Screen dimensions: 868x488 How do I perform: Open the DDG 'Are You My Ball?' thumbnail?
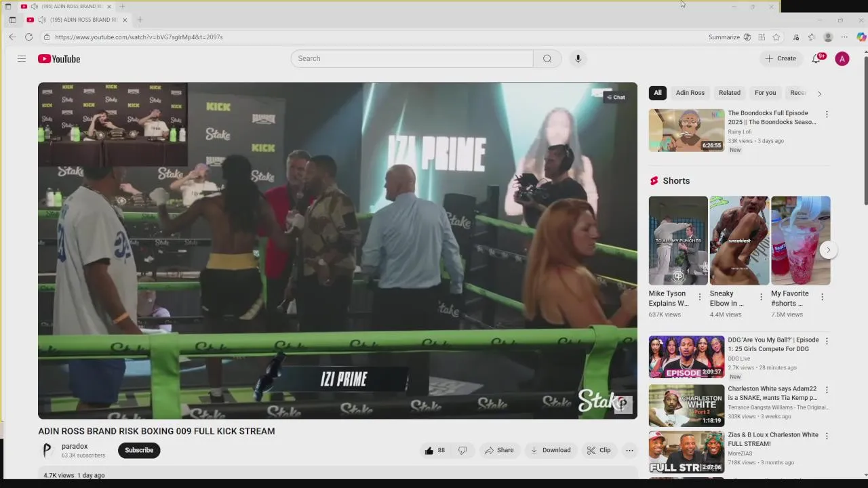click(x=686, y=357)
